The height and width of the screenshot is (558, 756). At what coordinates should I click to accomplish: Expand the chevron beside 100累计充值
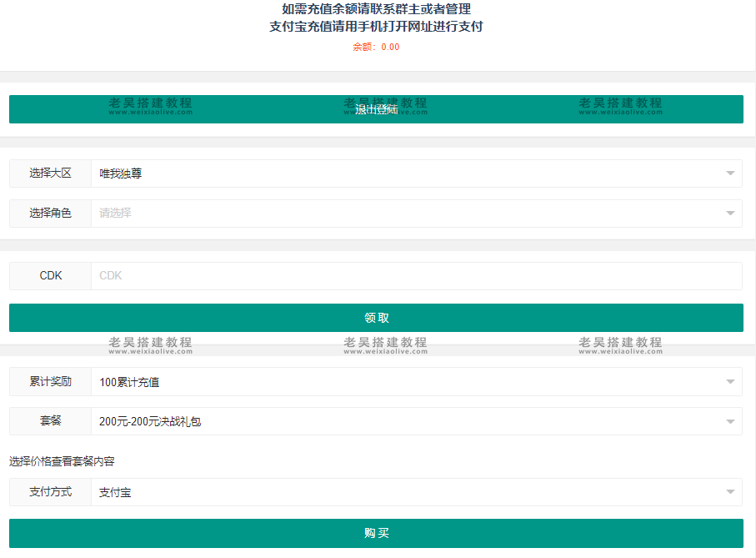[729, 381]
